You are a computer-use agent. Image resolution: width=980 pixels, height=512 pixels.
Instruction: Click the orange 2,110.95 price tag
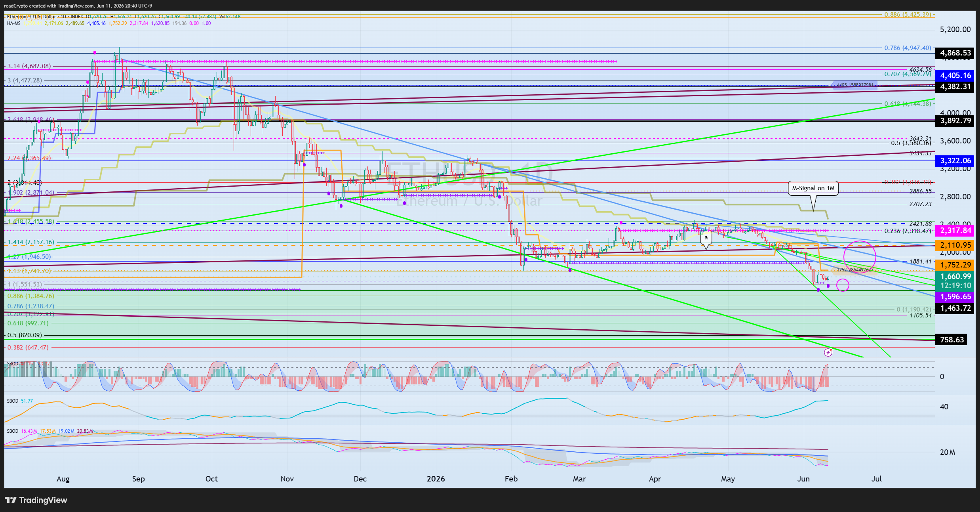[x=955, y=245]
